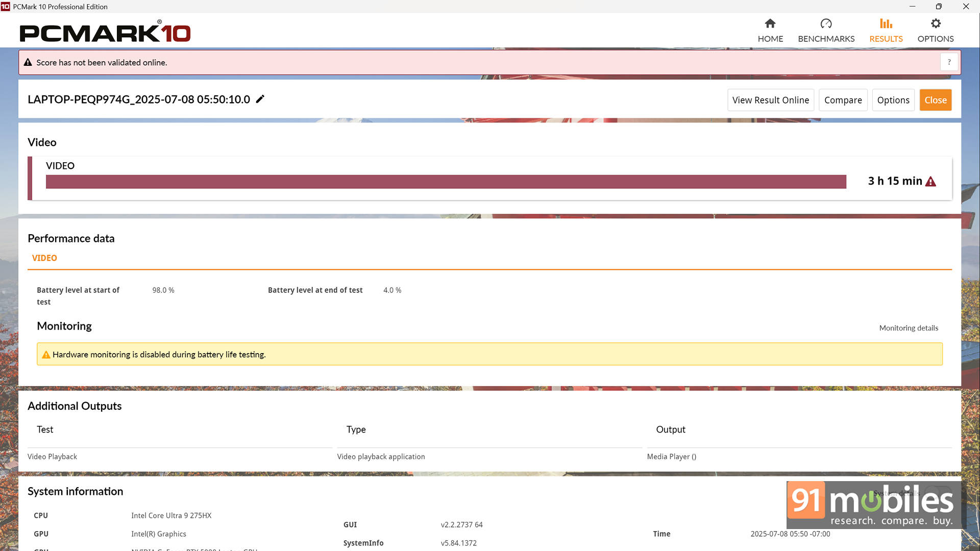Click Intel(R) Graphics GPU value
The height and width of the screenshot is (551, 980).
(x=158, y=534)
